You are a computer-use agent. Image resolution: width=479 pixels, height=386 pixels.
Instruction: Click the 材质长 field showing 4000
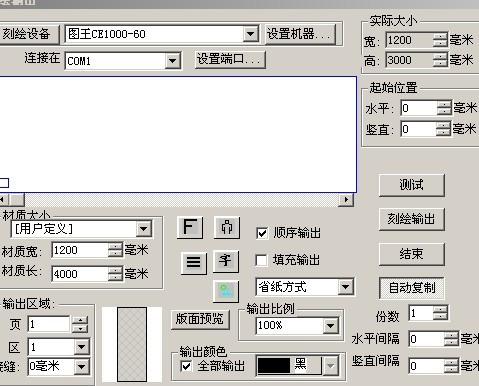pos(80,274)
